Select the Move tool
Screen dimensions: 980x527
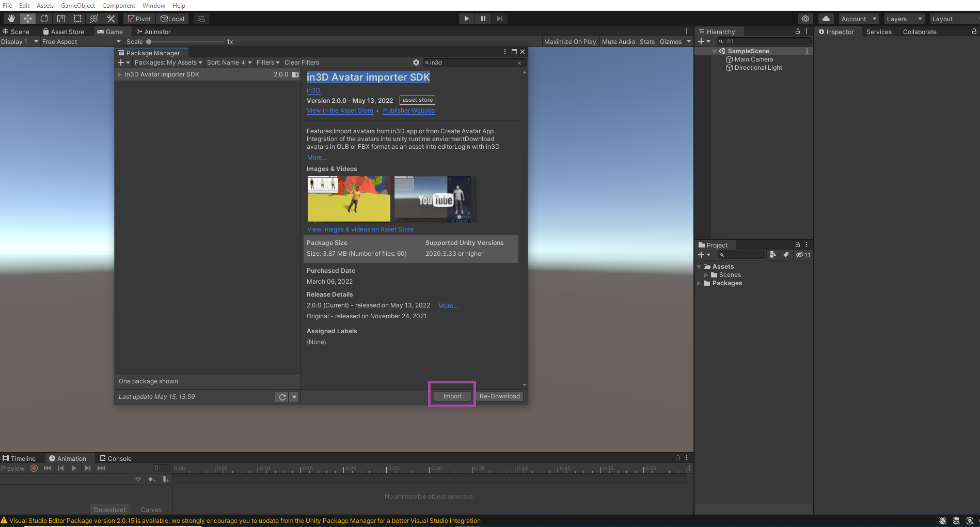pos(27,19)
